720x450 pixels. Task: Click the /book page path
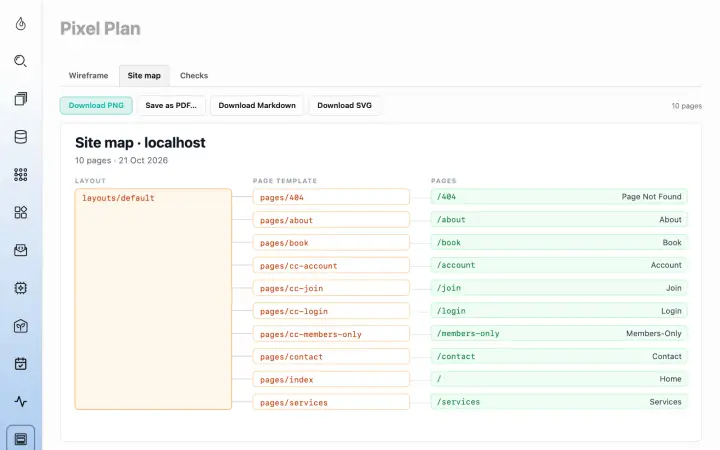(449, 242)
